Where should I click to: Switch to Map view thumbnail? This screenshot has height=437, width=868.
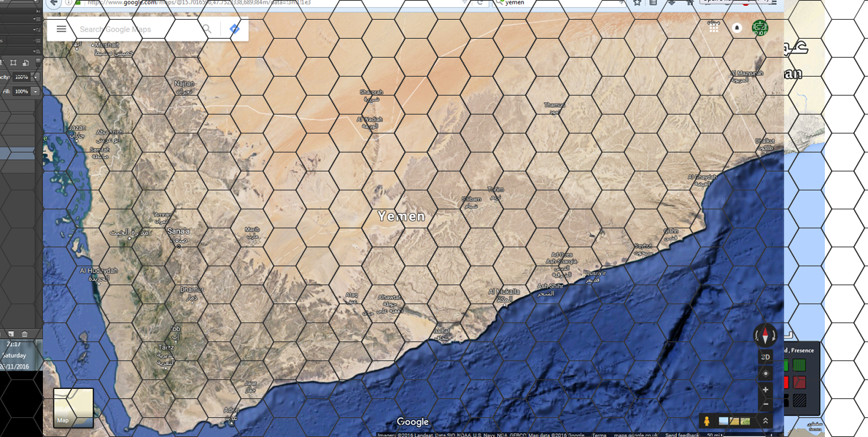(73, 409)
